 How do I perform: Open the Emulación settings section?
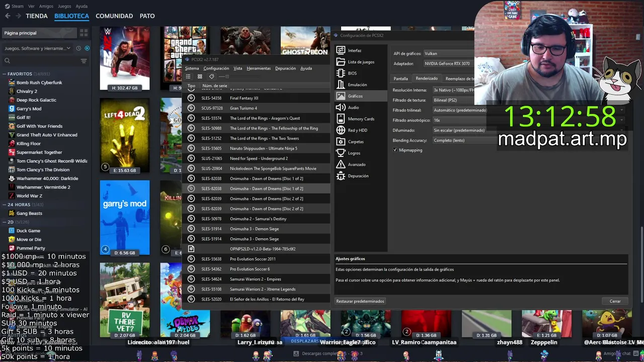361,84
